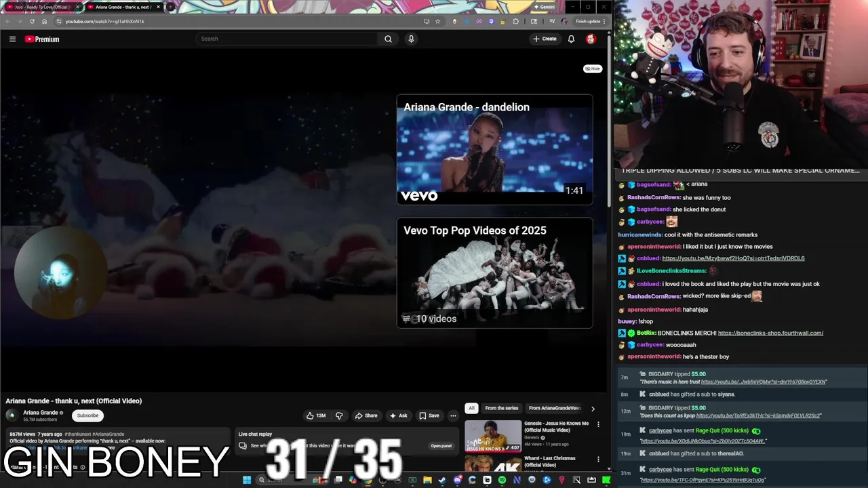Image resolution: width=868 pixels, height=488 pixels.
Task: Open Windows Start menu
Action: click(247, 480)
